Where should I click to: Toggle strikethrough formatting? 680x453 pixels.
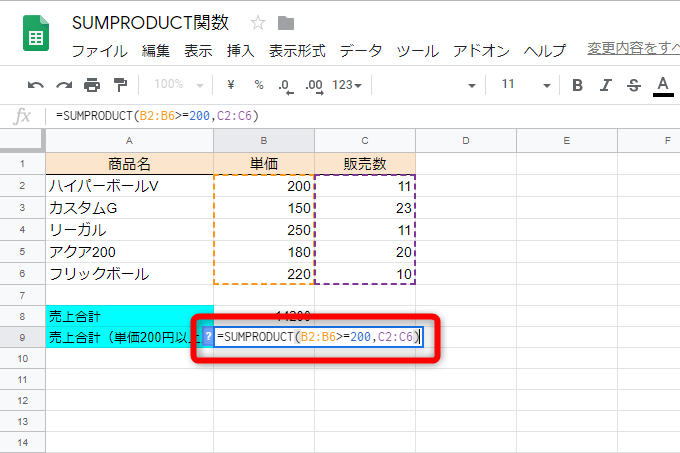click(634, 85)
